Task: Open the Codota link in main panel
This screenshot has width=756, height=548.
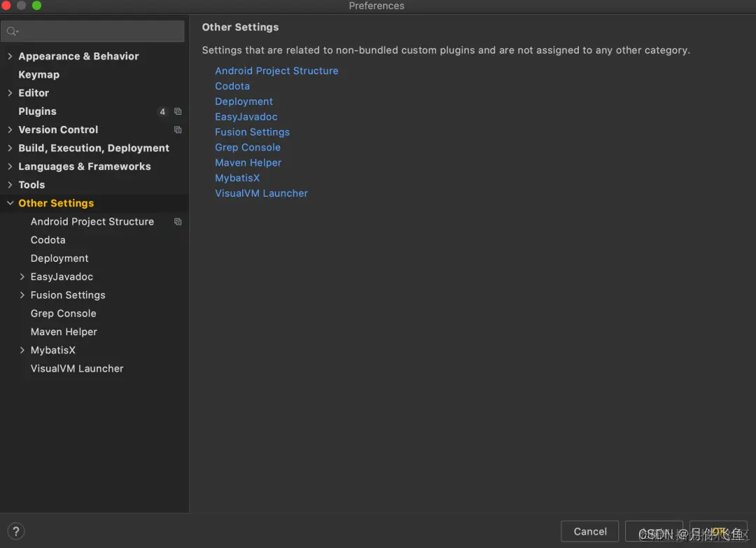Action: pyautogui.click(x=232, y=86)
